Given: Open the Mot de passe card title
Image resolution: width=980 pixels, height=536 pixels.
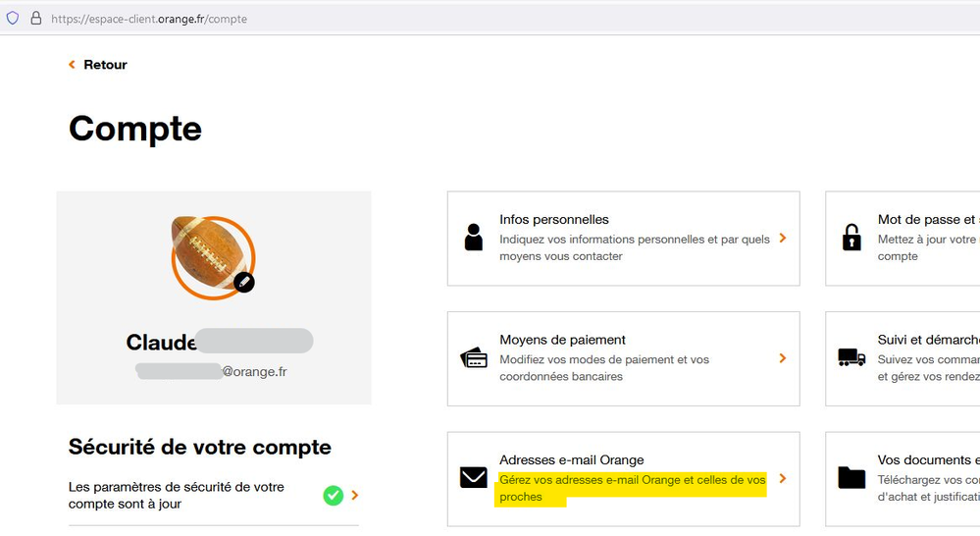Looking at the screenshot, I should (928, 220).
